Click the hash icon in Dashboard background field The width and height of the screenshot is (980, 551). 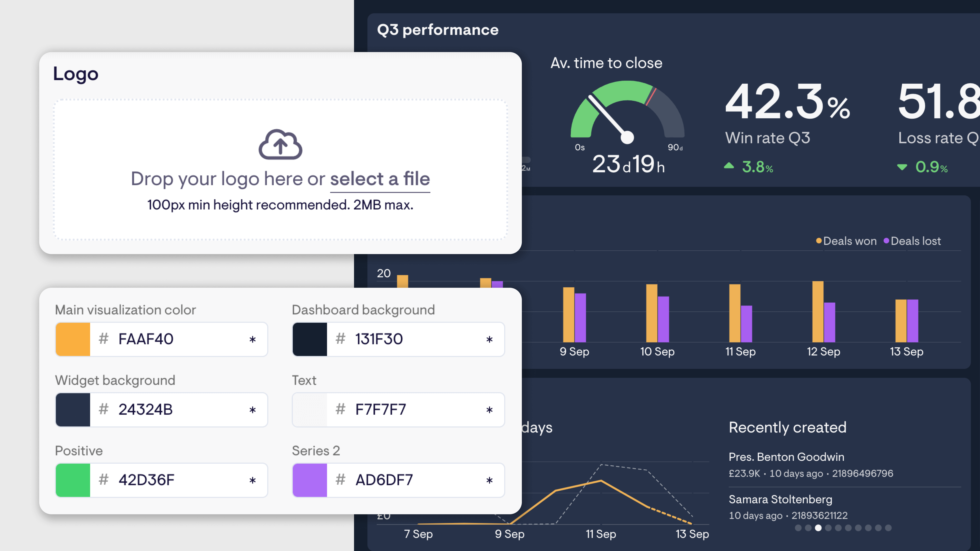point(341,339)
